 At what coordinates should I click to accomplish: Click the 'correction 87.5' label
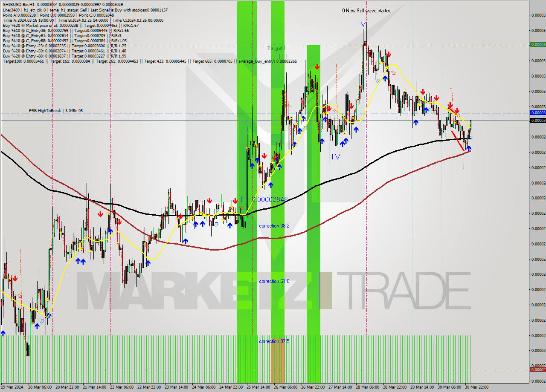click(x=274, y=341)
